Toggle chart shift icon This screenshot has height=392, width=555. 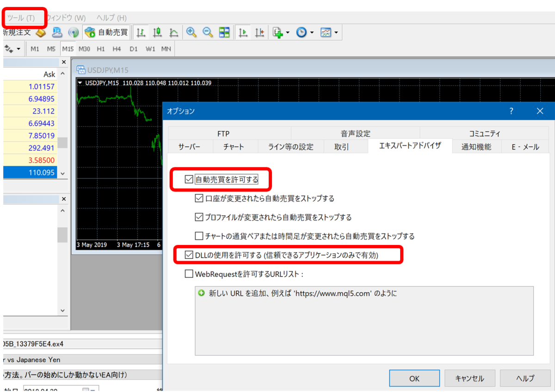(259, 33)
